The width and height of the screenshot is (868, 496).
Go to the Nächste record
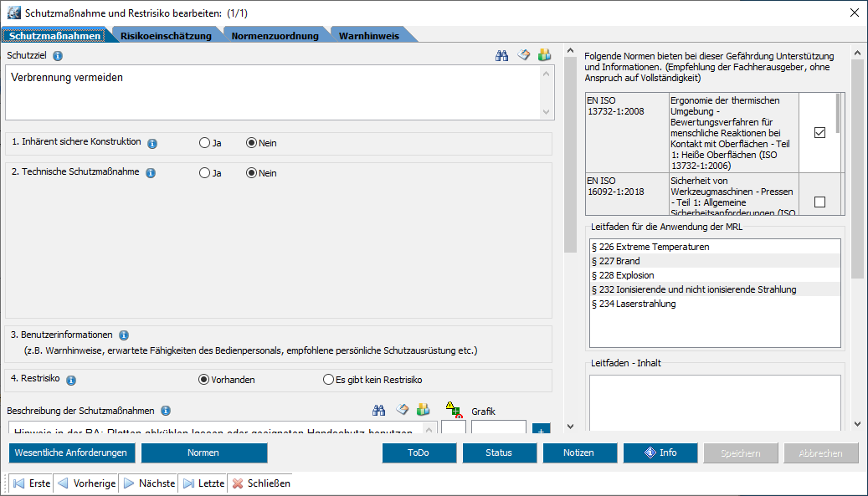tap(149, 483)
